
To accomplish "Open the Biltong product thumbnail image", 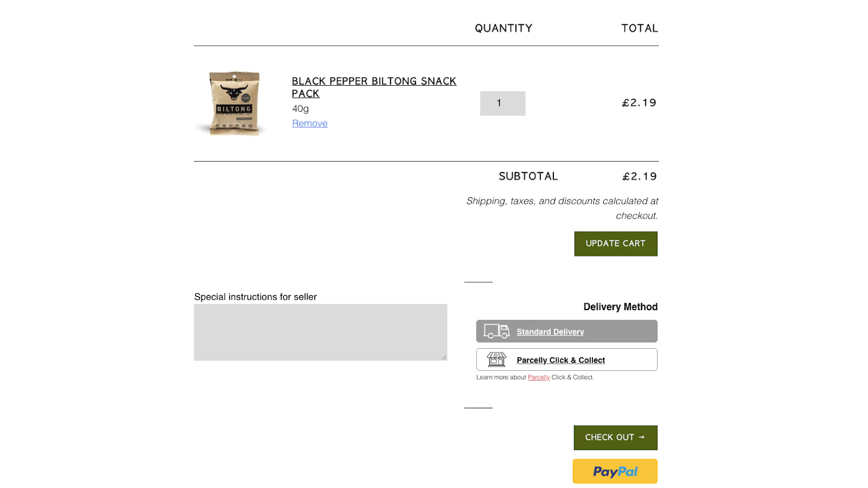I will tap(234, 102).
